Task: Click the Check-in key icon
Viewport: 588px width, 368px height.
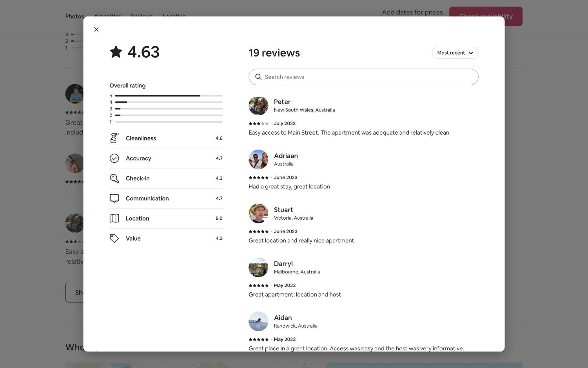Action: [x=114, y=178]
